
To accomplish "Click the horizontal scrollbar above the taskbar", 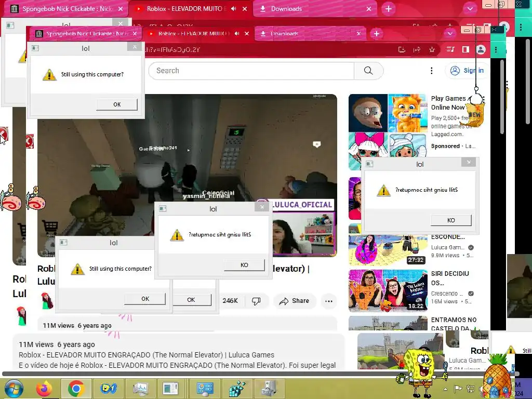I will pyautogui.click(x=260, y=374).
